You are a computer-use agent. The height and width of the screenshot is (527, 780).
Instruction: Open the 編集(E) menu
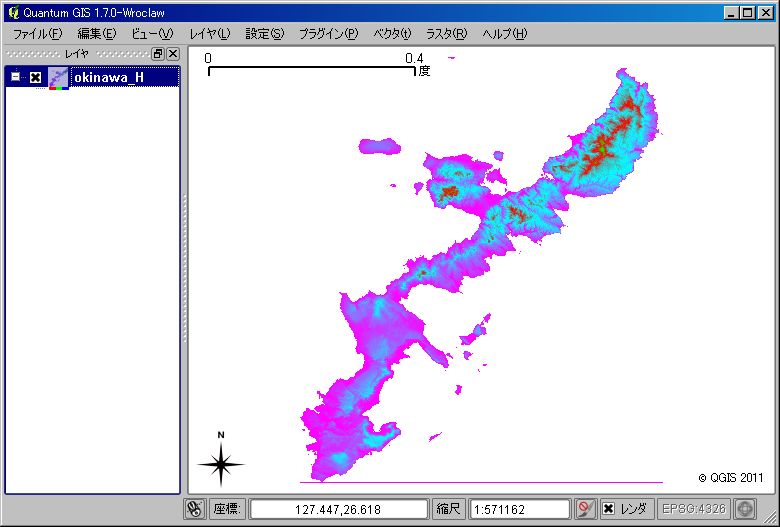click(97, 34)
